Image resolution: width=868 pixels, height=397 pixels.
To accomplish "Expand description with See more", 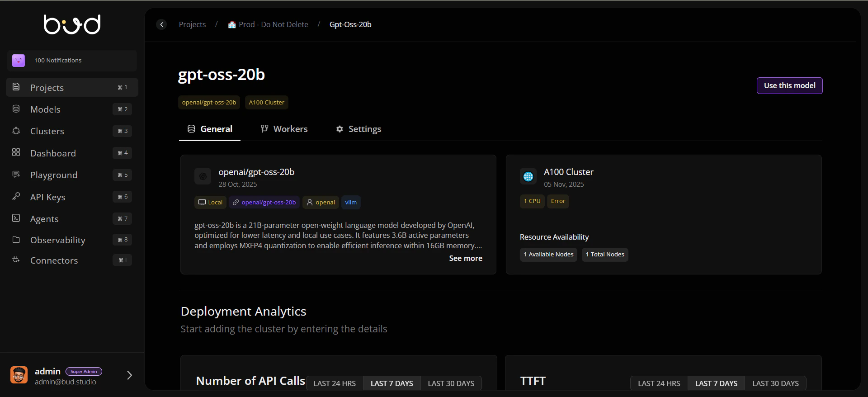I will click(x=466, y=258).
